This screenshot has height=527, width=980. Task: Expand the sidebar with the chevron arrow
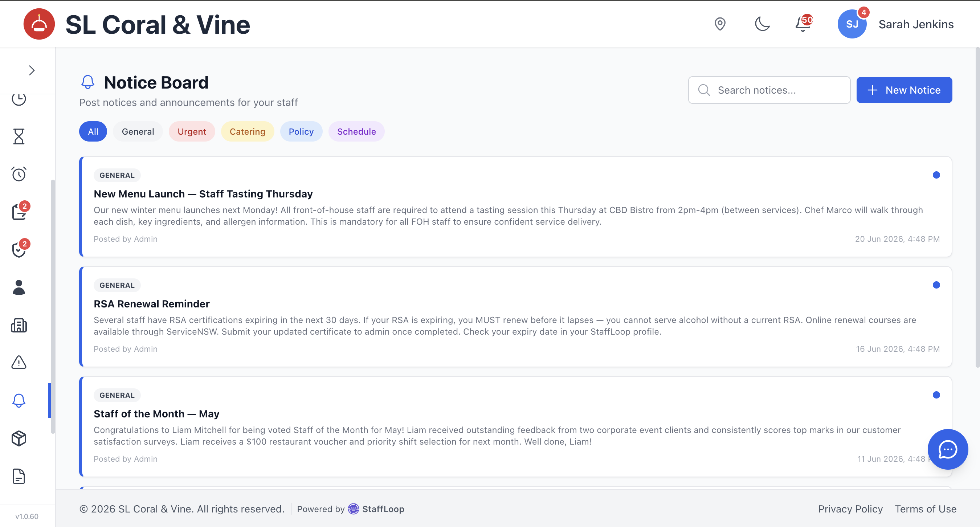[x=32, y=70]
